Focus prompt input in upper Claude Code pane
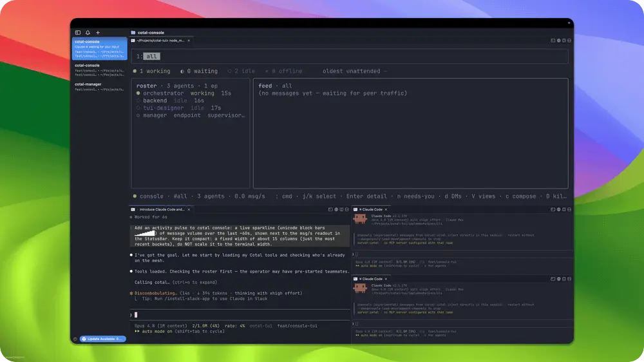 (x=462, y=254)
